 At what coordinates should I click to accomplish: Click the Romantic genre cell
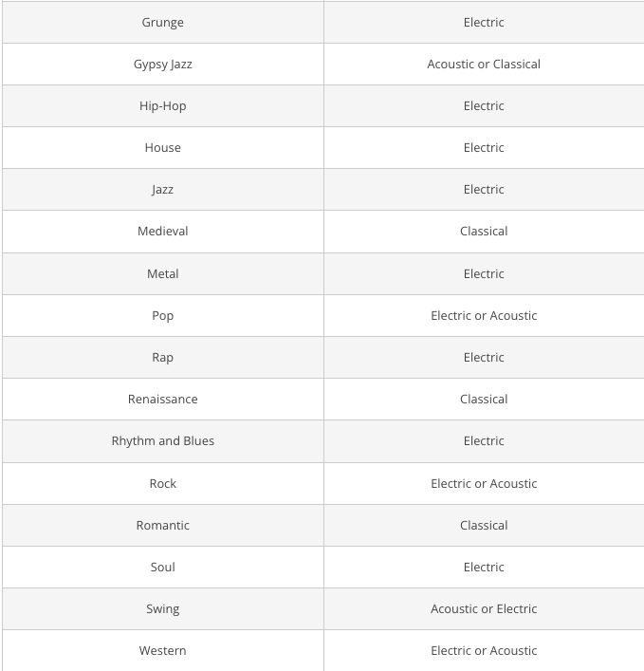(163, 525)
